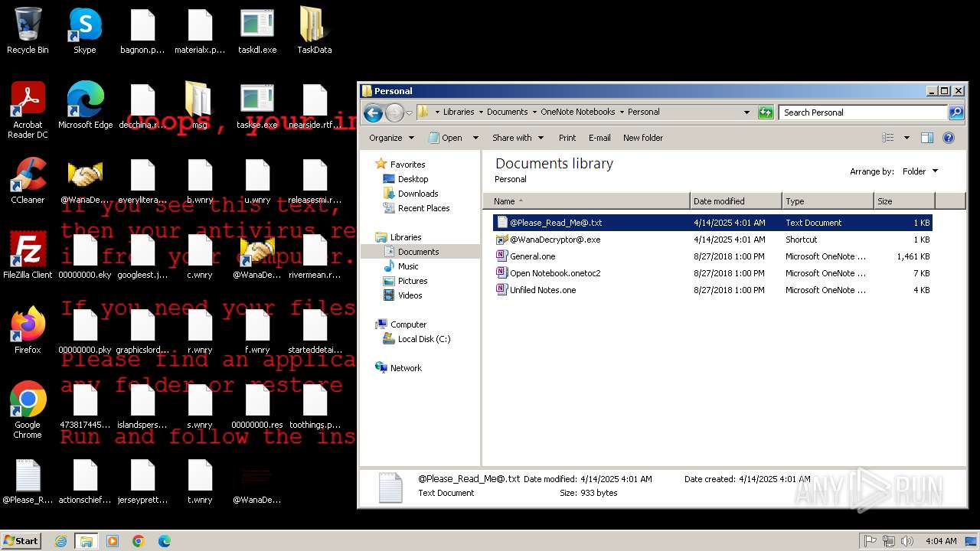Click the refresh button beside address bar
The width and height of the screenshot is (980, 551).
pyautogui.click(x=766, y=112)
